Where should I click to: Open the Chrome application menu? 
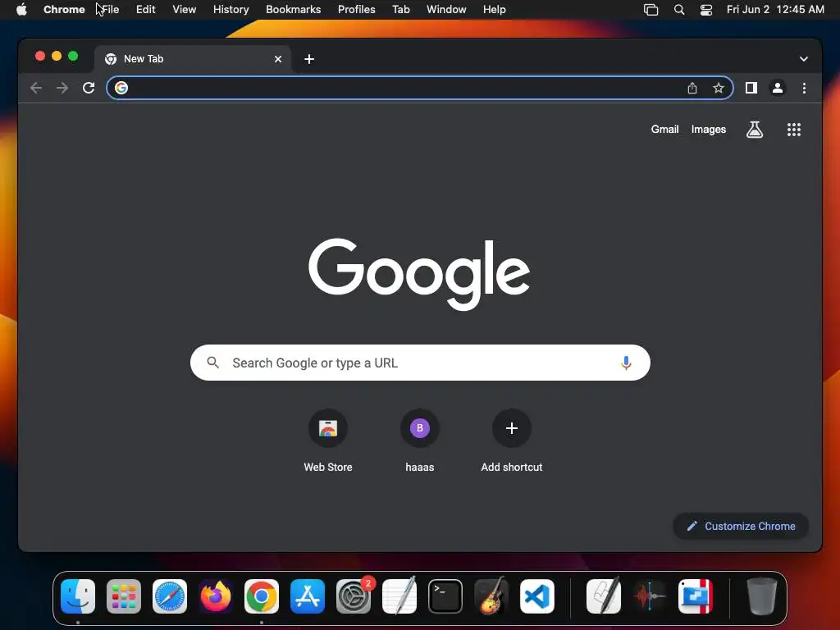(64, 9)
